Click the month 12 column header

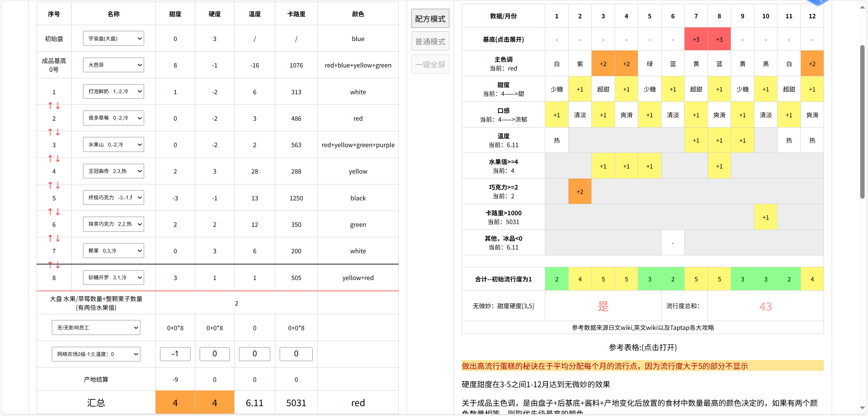point(812,16)
